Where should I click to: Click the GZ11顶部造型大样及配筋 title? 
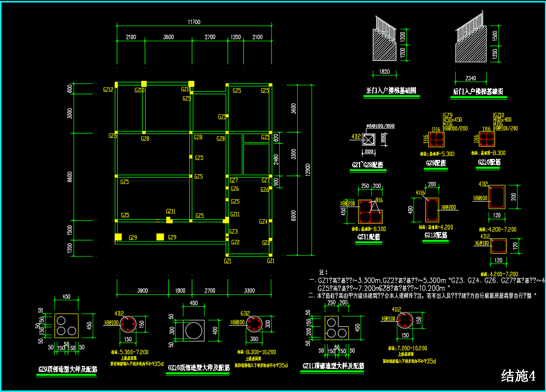click(333, 366)
